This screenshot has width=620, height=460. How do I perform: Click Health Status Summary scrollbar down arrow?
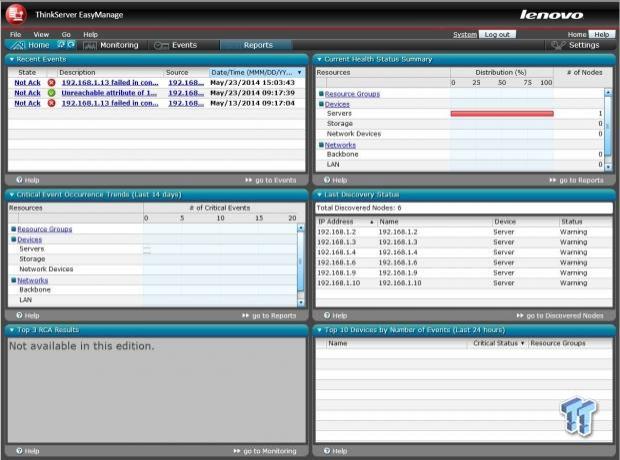[x=608, y=167]
